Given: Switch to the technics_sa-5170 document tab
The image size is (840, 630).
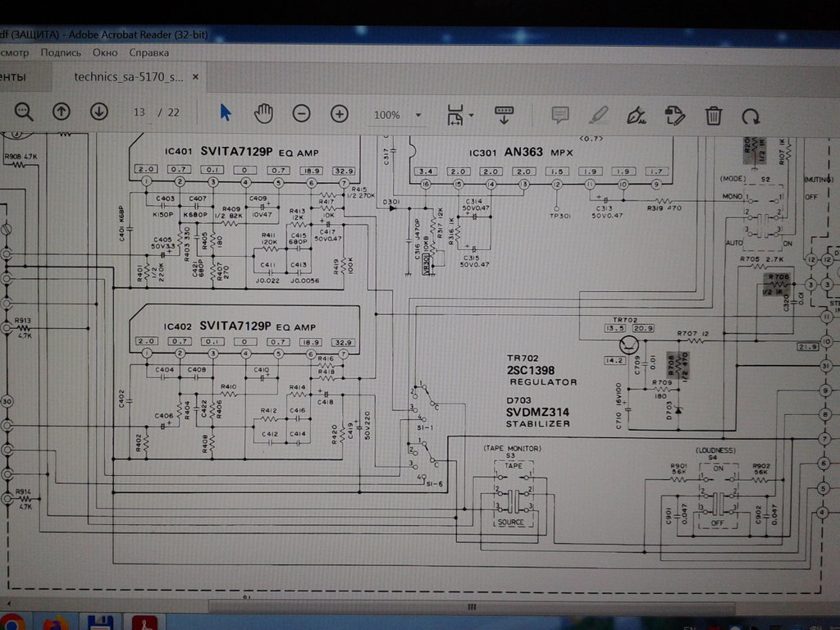Looking at the screenshot, I should pyautogui.click(x=129, y=76).
